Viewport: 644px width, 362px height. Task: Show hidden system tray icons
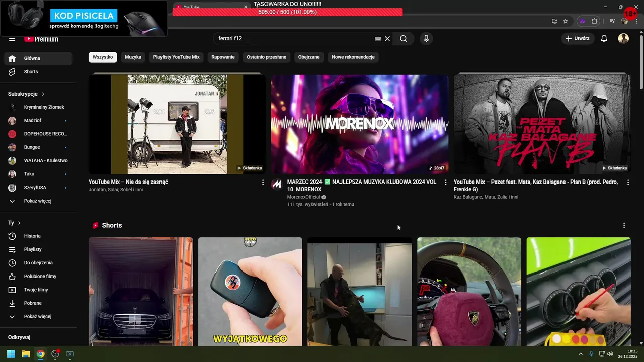click(x=581, y=354)
